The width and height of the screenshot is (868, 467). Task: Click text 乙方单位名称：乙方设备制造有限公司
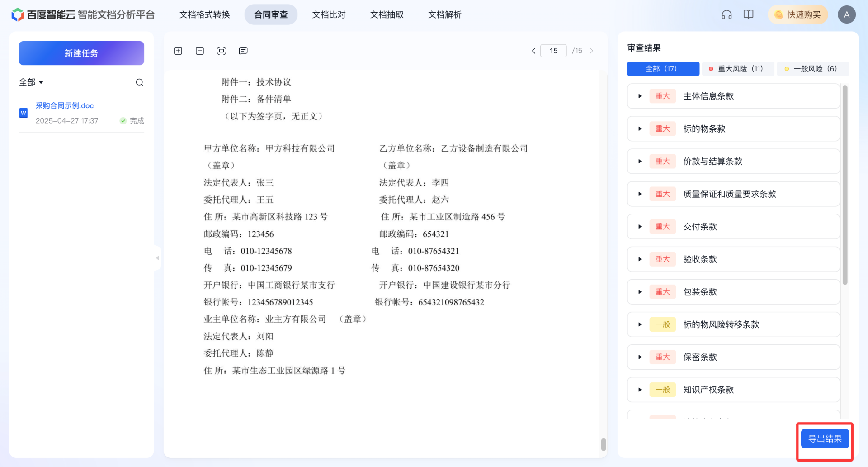[x=453, y=148]
